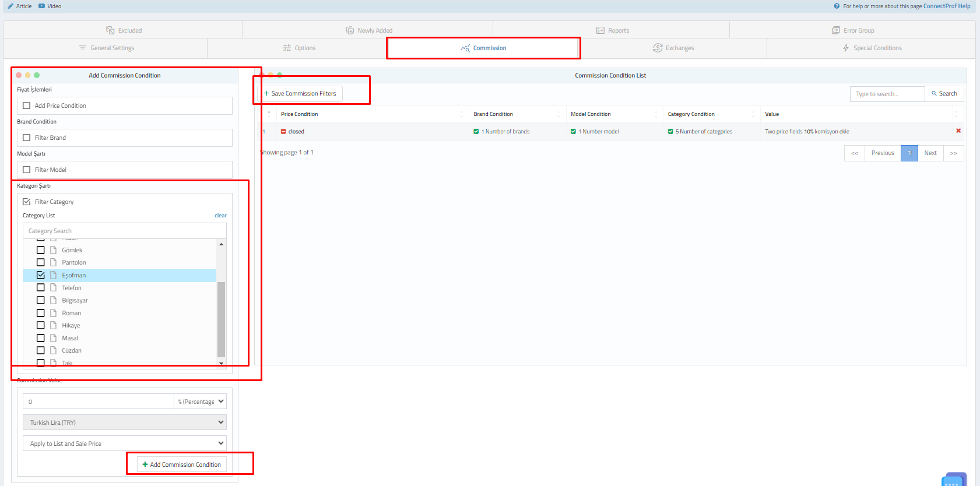Open the Apply to List and Sale Price dropdown
This screenshot has height=486, width=980.
pos(125,443)
